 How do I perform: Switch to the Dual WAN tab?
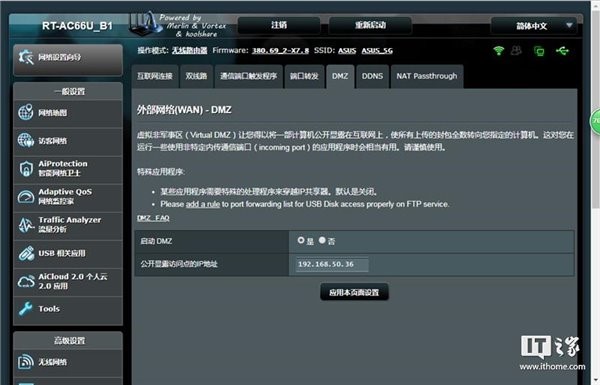pos(196,76)
